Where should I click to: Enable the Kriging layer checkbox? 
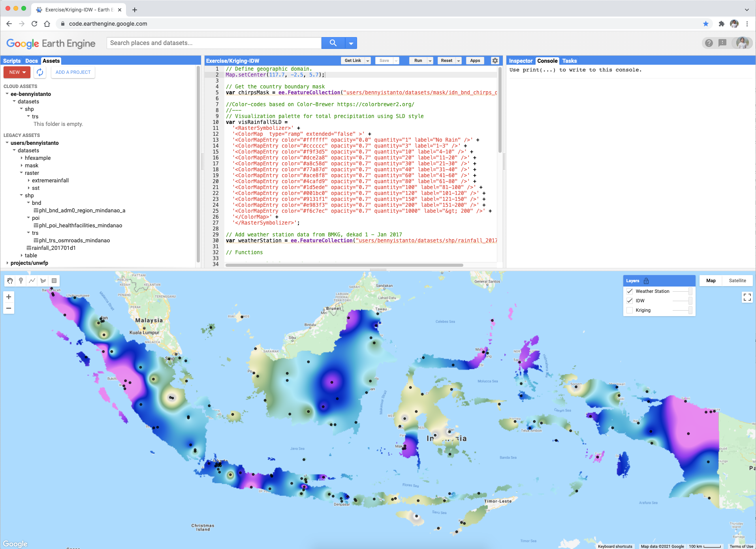(x=630, y=310)
